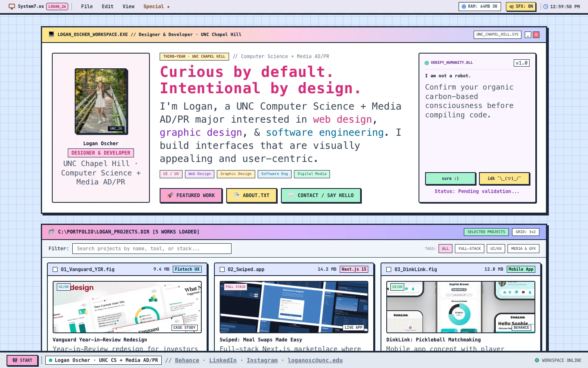Open the File menu

click(x=87, y=7)
